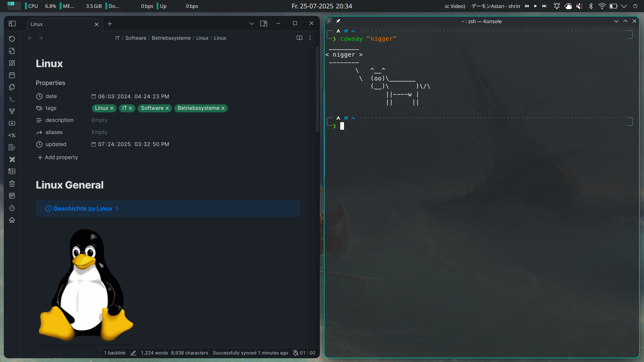
Task: Click the file-search ribbon icon
Action: coord(12,51)
